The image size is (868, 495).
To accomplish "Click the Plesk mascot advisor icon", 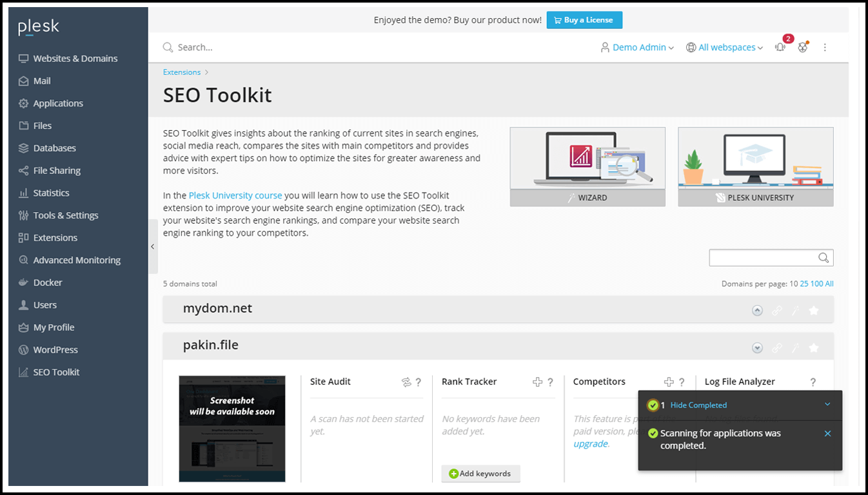I will pyautogui.click(x=803, y=47).
